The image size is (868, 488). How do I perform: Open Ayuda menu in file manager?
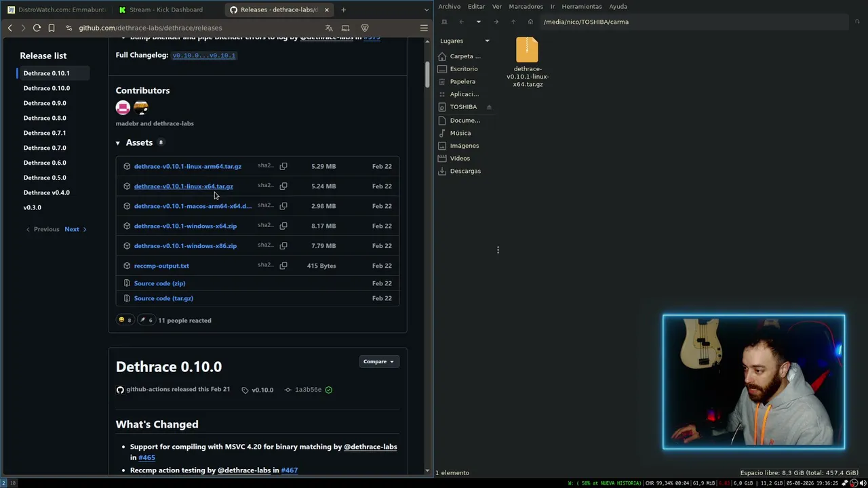click(618, 6)
